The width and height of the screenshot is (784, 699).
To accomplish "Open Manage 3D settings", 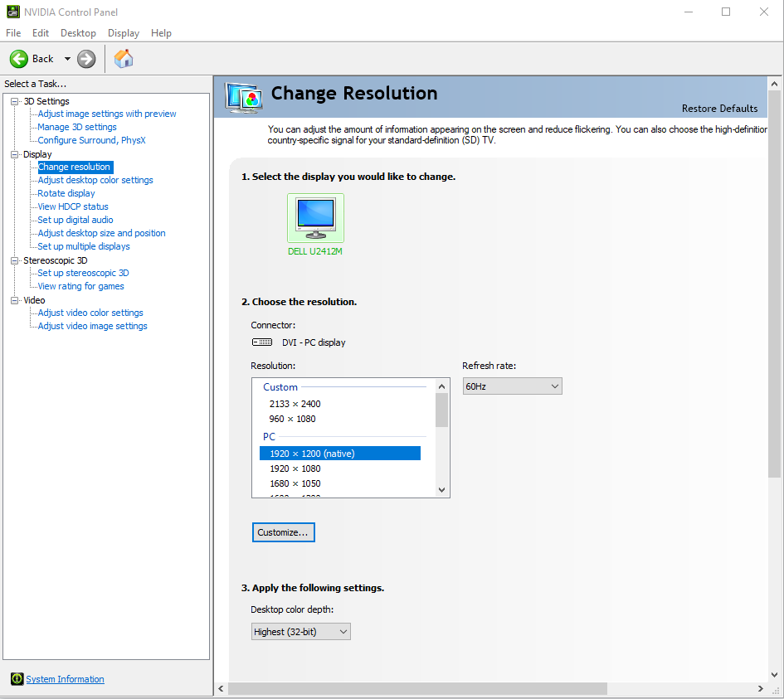I will click(77, 127).
